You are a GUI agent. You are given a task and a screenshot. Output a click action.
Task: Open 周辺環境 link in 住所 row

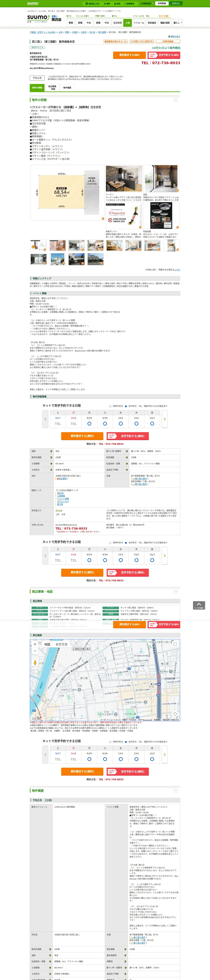pos(62,479)
